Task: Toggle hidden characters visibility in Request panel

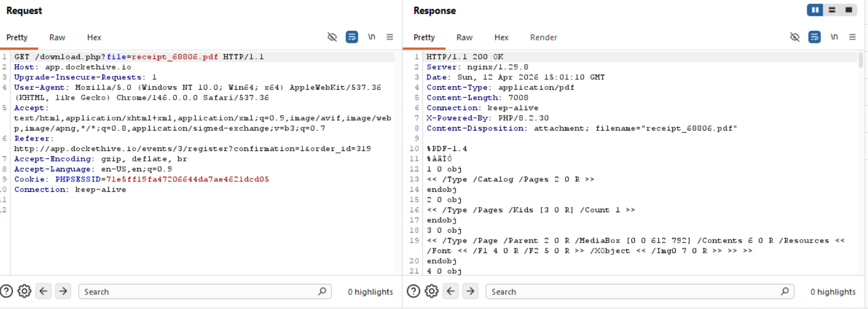Action: point(332,37)
